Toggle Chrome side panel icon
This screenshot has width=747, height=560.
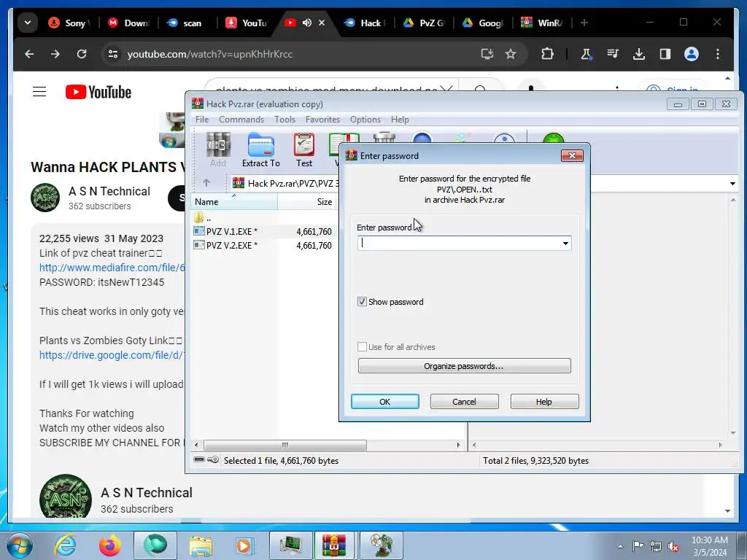coord(665,54)
